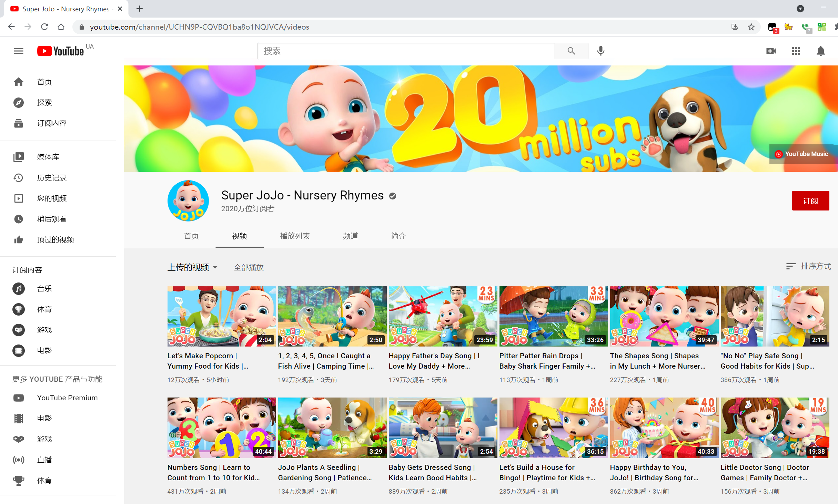Open the Little Doctor Song thumbnail
This screenshot has width=838, height=504.
pyautogui.click(x=775, y=428)
